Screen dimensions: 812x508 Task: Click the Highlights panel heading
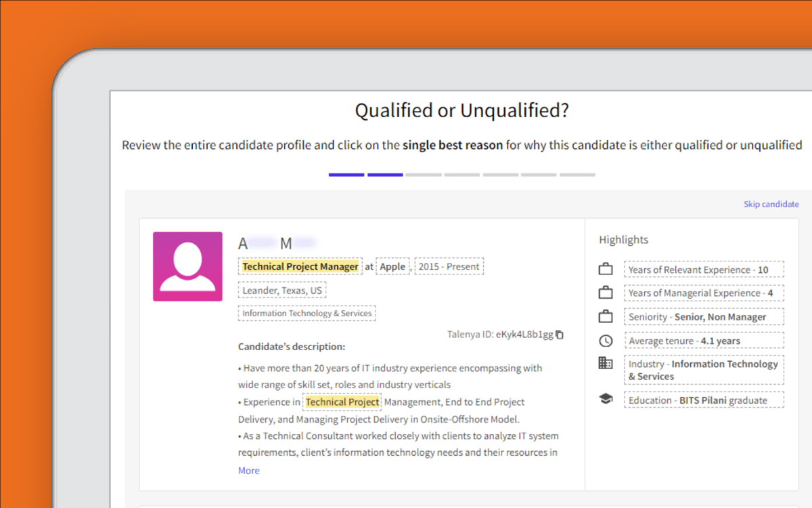(x=623, y=240)
